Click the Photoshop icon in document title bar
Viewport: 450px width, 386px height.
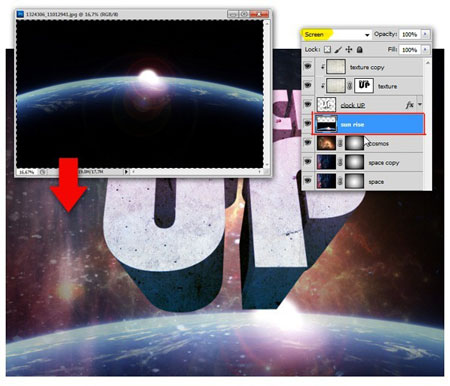pyautogui.click(x=21, y=14)
